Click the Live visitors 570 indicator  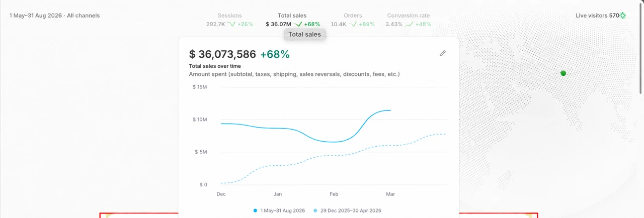click(x=601, y=16)
